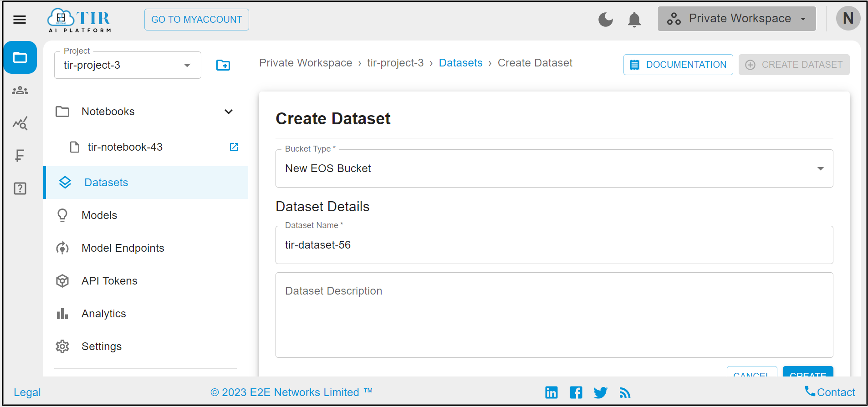Click the Datasets breadcrumb link
The image size is (868, 407).
[460, 63]
